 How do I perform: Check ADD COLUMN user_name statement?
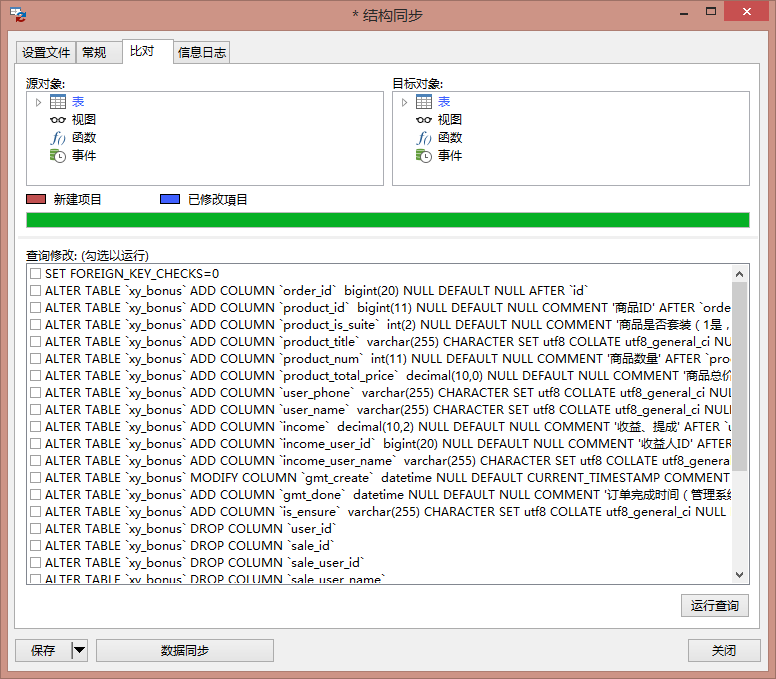[35, 410]
